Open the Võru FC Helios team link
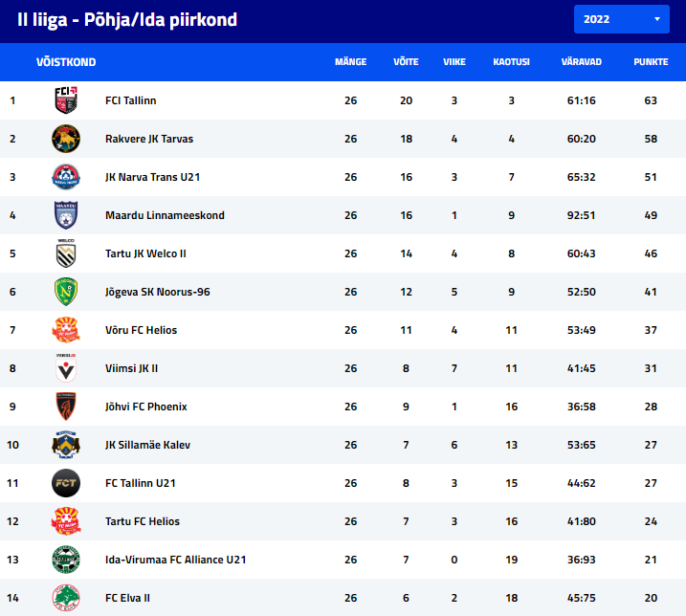Image resolution: width=686 pixels, height=616 pixels. pos(141,330)
